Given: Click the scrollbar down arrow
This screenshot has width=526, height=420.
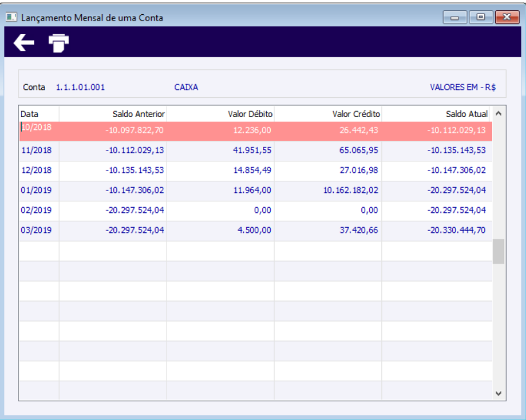Looking at the screenshot, I should tap(498, 393).
